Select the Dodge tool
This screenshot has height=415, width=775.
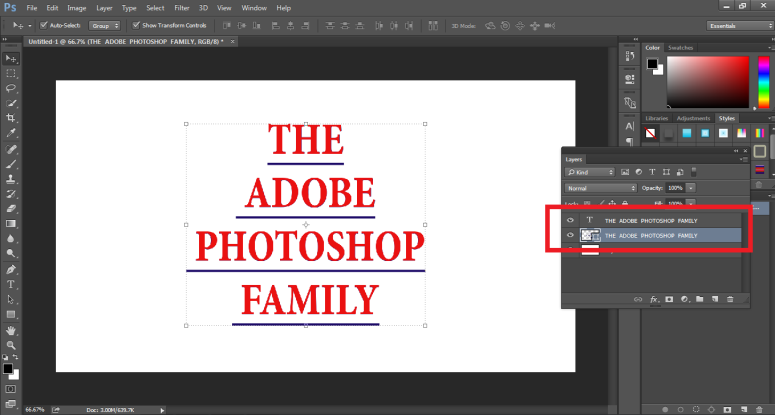[x=11, y=253]
